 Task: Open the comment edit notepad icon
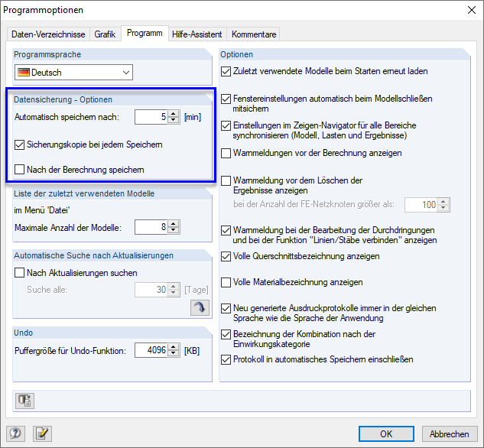pyautogui.click(x=42, y=433)
